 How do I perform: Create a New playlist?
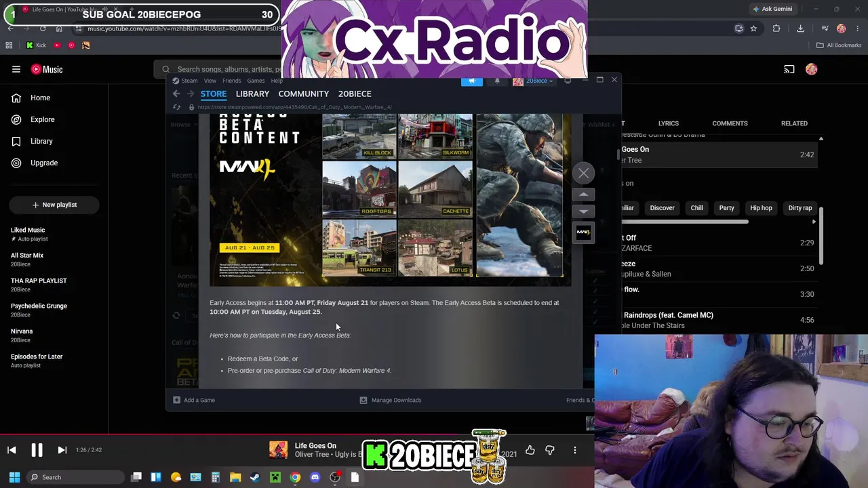[54, 205]
